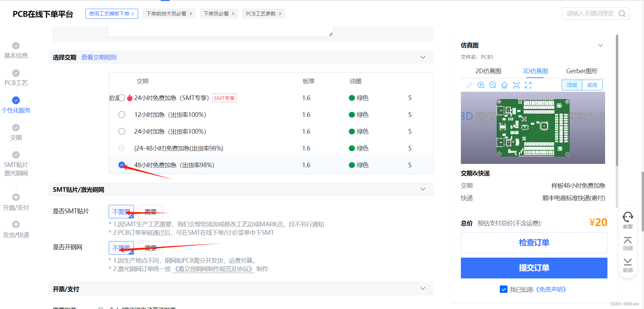Select 12小时加急 delivery radio

click(x=122, y=115)
